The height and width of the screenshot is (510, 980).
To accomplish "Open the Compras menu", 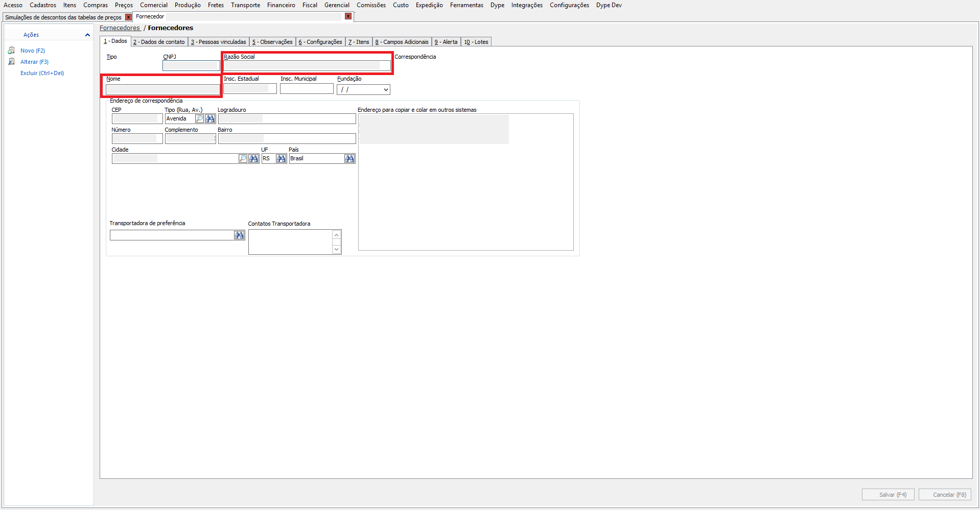I will point(96,5).
